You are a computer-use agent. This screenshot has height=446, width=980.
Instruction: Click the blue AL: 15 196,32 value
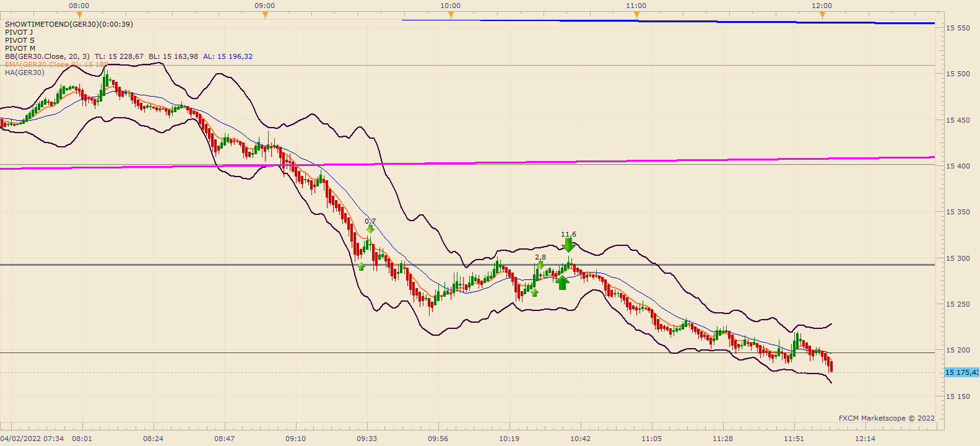tap(228, 56)
